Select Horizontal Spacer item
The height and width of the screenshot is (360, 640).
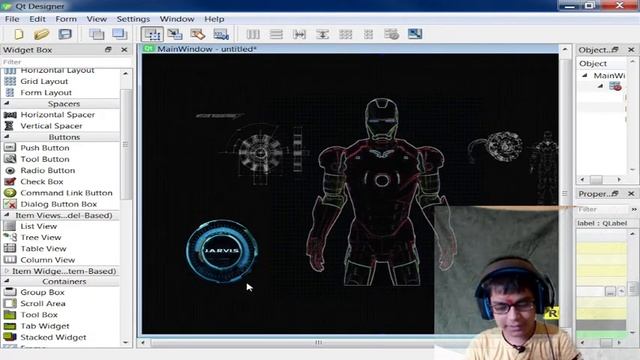click(x=58, y=115)
